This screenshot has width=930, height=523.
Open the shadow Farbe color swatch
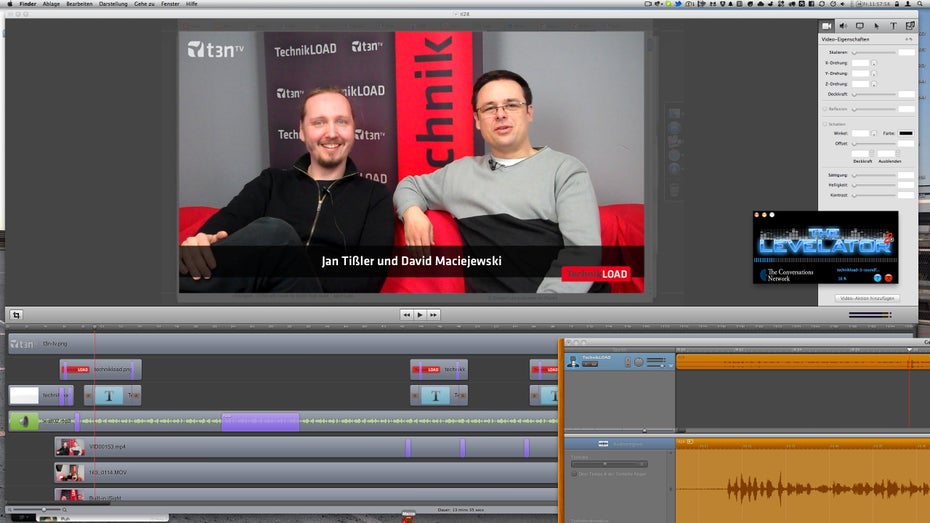(x=906, y=133)
